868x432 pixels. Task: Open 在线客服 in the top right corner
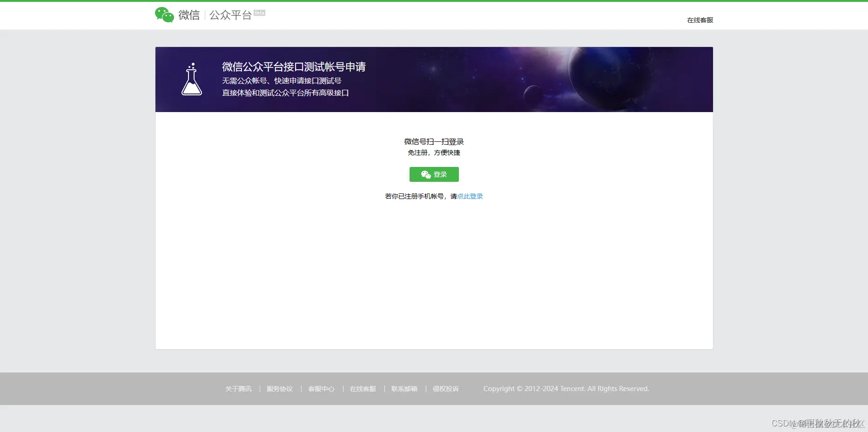pyautogui.click(x=699, y=20)
